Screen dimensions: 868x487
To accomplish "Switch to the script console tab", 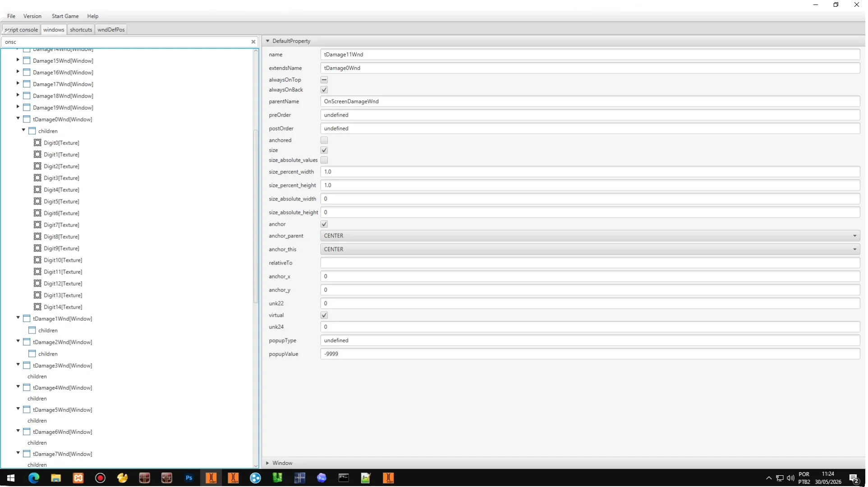I will pyautogui.click(x=21, y=30).
